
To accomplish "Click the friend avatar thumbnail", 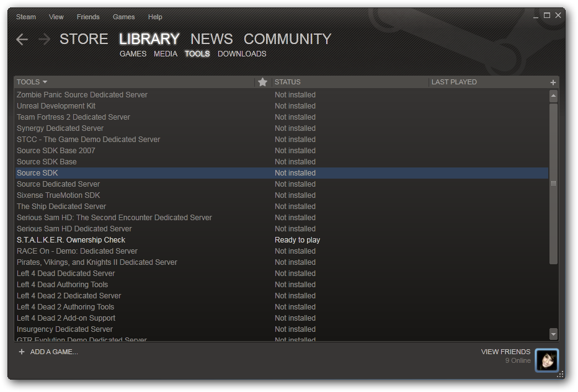I will coord(547,360).
